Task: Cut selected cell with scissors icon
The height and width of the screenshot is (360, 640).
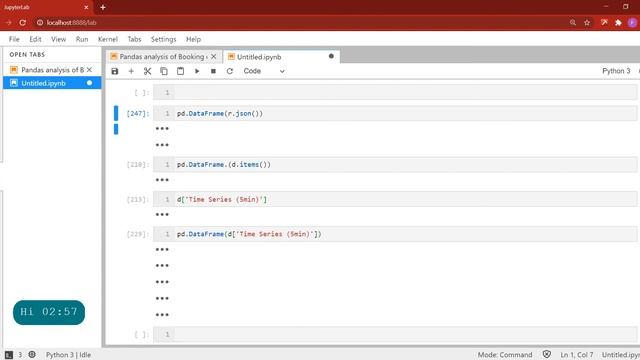Action: (147, 71)
